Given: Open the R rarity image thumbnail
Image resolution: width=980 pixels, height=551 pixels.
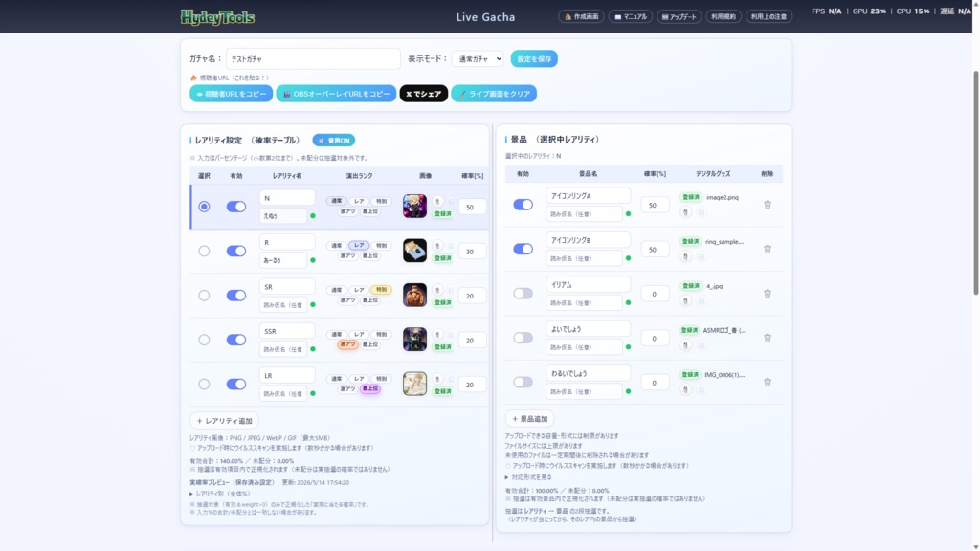Looking at the screenshot, I should coord(414,251).
